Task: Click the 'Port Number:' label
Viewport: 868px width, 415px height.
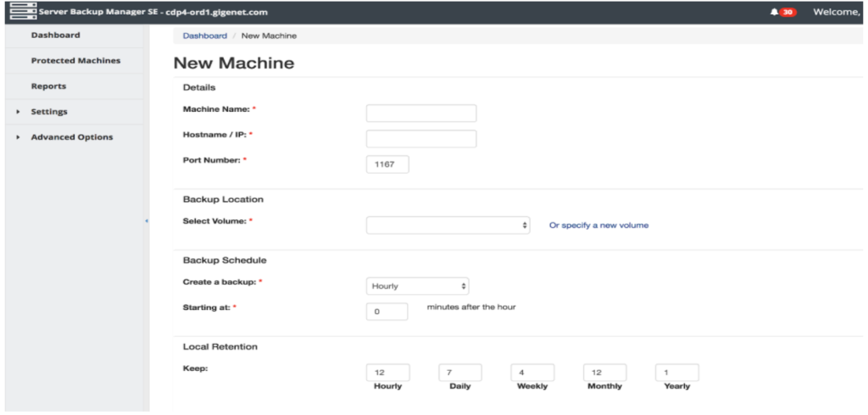Action: coord(213,160)
